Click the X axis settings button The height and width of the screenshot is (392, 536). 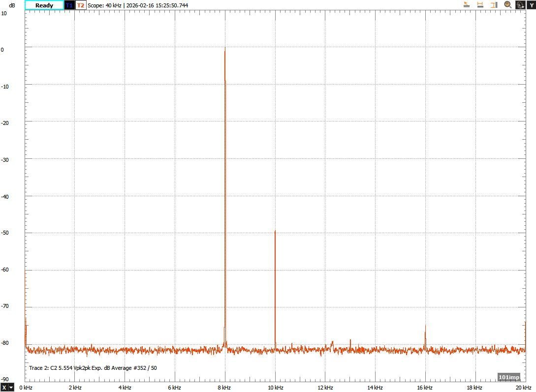[4, 387]
